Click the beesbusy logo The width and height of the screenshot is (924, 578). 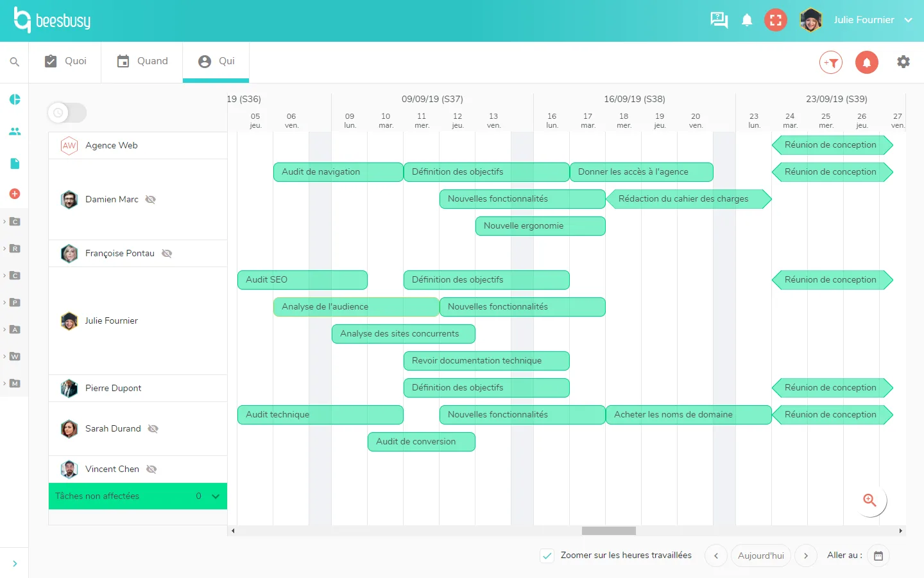pos(53,20)
